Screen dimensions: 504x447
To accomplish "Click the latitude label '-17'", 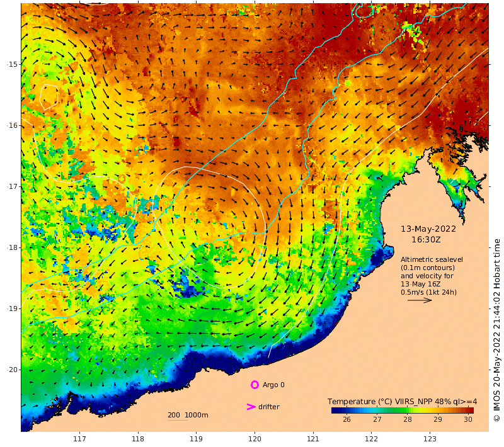I will (12, 186).
